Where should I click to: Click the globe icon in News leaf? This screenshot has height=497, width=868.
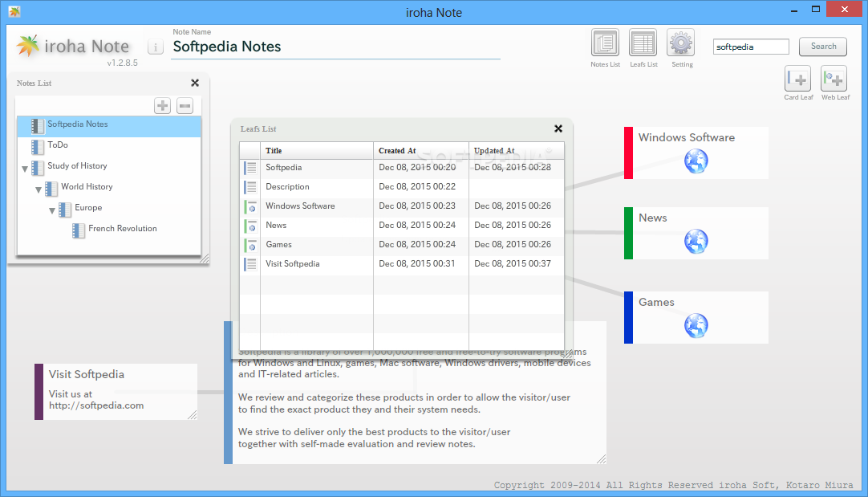click(696, 242)
